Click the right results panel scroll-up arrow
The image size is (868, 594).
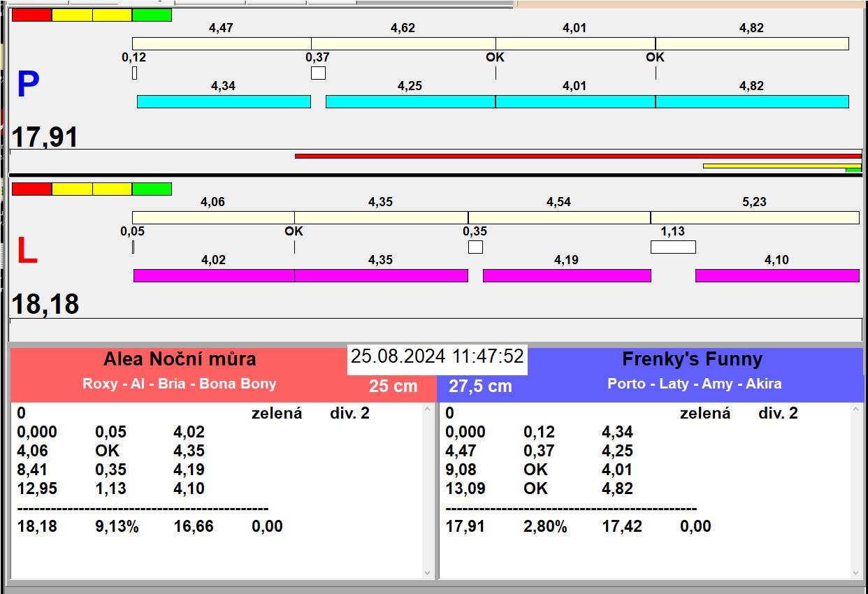pyautogui.click(x=856, y=411)
